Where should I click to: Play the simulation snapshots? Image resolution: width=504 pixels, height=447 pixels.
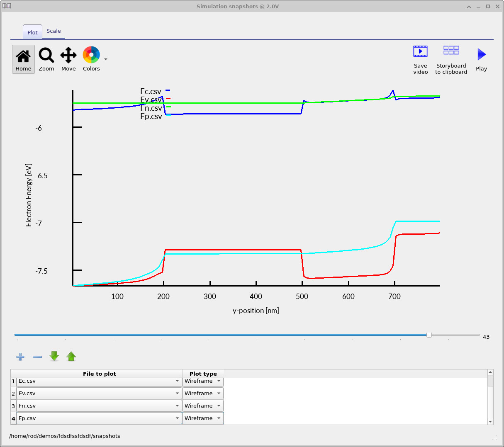(x=481, y=60)
